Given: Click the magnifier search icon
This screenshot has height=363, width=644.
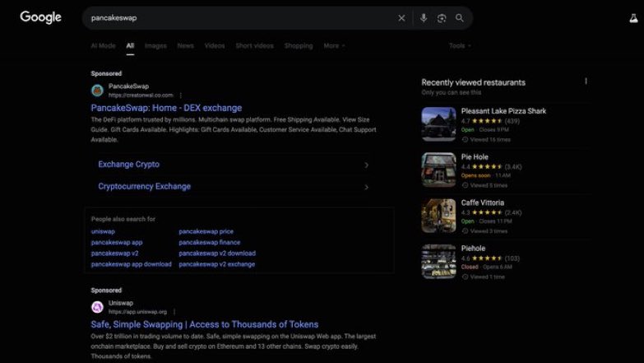Looking at the screenshot, I should 460,18.
